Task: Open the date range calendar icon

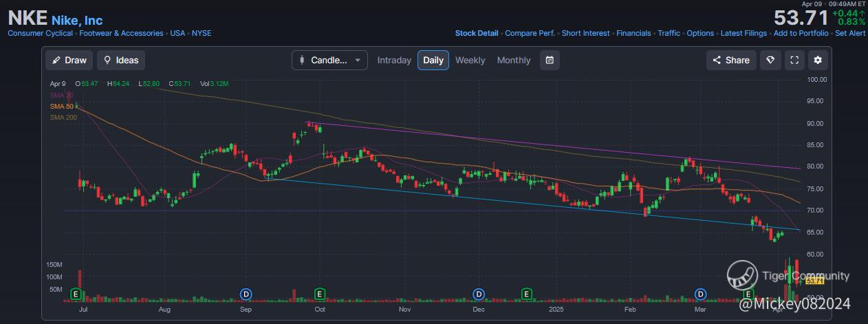Action: 550,60
